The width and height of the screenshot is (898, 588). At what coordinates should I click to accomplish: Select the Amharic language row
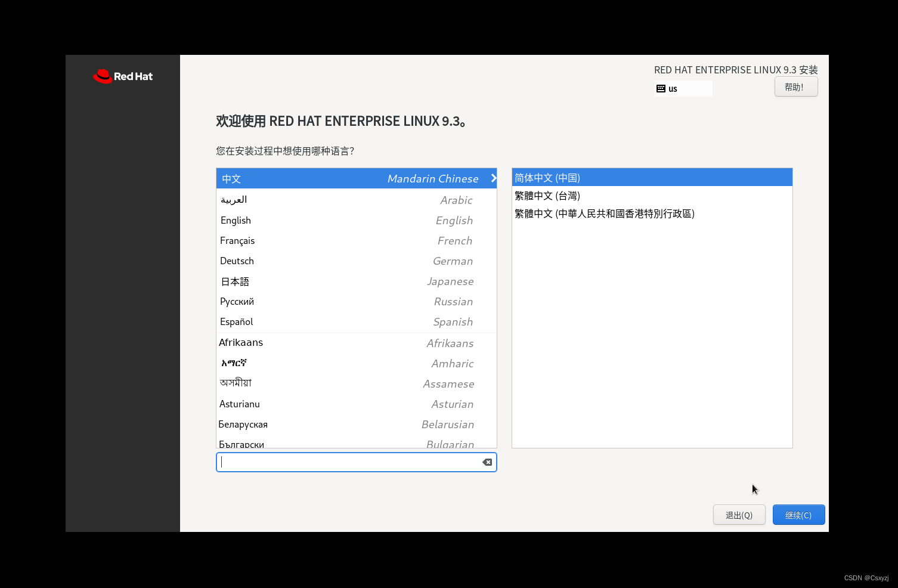pos(357,363)
